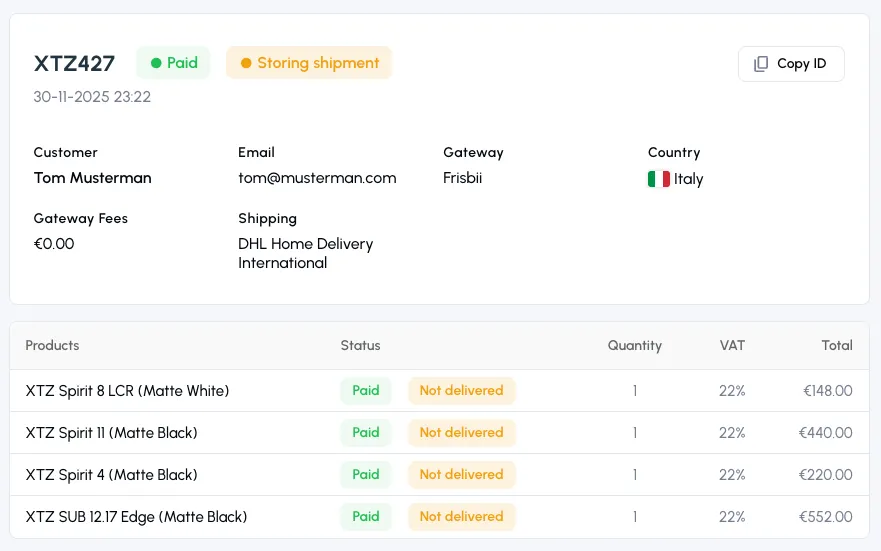The width and height of the screenshot is (881, 551).
Task: Click the Products column header
Action: pos(52,345)
